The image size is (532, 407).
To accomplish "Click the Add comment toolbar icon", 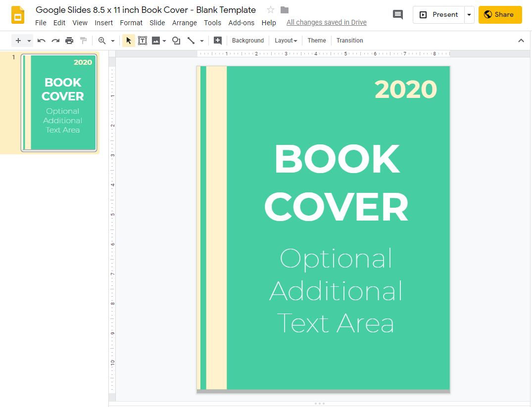I will pos(217,41).
